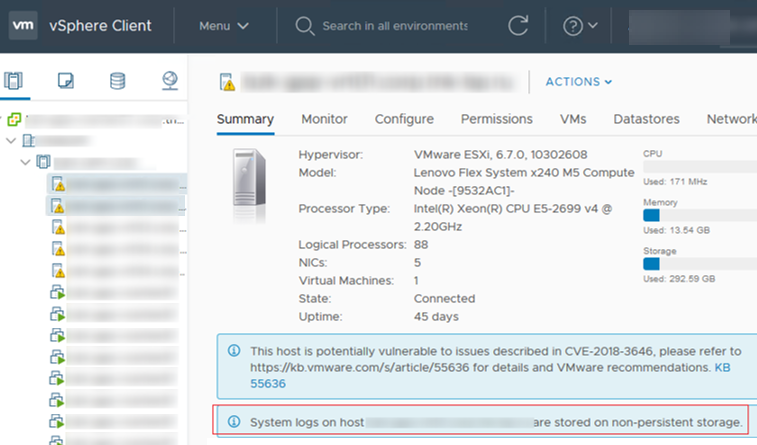The image size is (757, 445).
Task: Click the Memory usage bar
Action: 700,215
